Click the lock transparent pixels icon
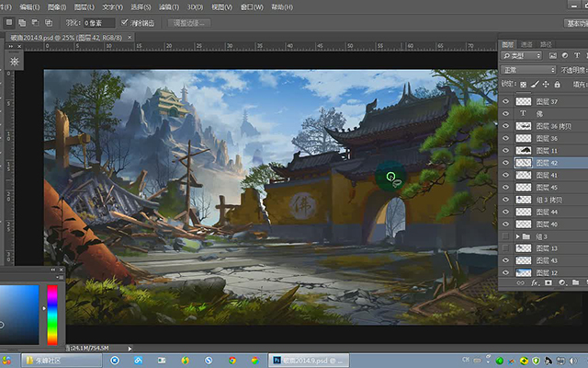 click(524, 85)
